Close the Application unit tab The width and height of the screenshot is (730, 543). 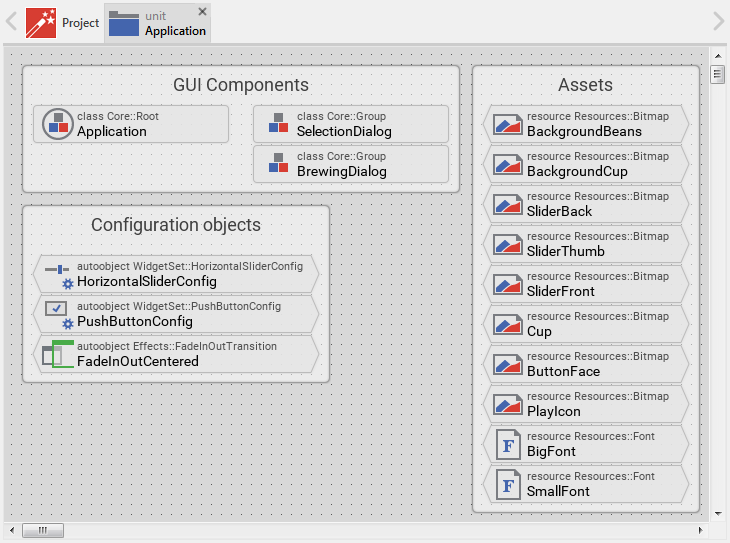click(x=202, y=11)
